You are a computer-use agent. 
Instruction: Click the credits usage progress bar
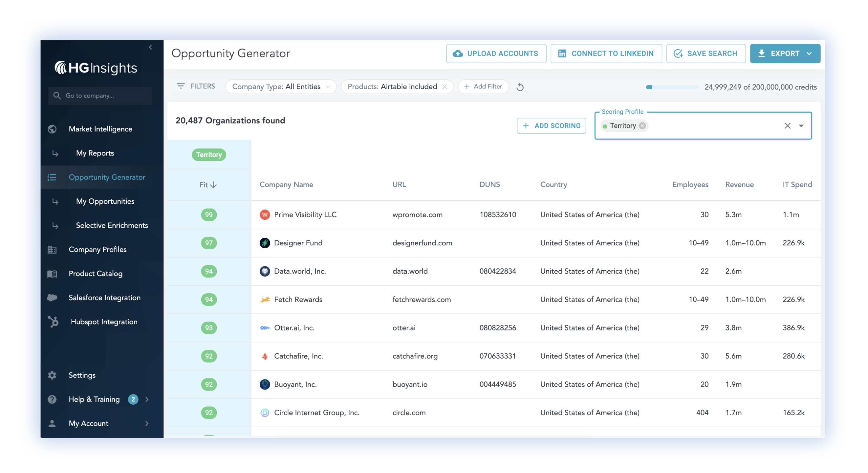672,87
